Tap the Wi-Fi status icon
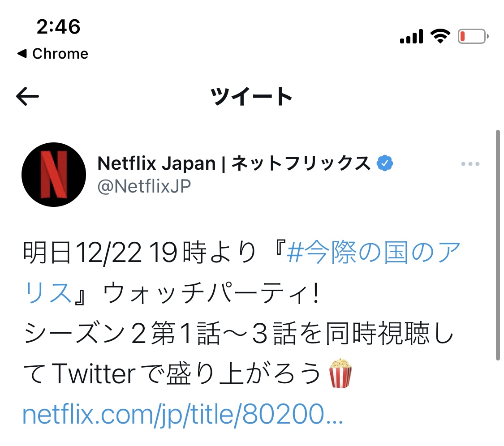The width and height of the screenshot is (504, 446). [440, 36]
